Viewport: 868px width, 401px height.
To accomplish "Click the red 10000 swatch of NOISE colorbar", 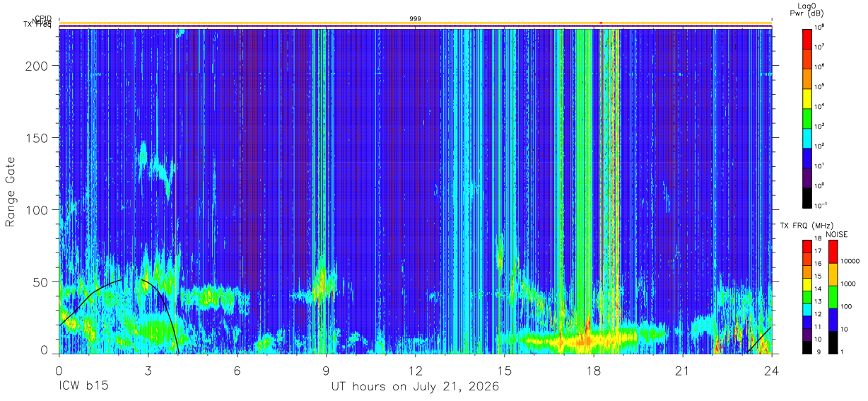I will click(833, 252).
